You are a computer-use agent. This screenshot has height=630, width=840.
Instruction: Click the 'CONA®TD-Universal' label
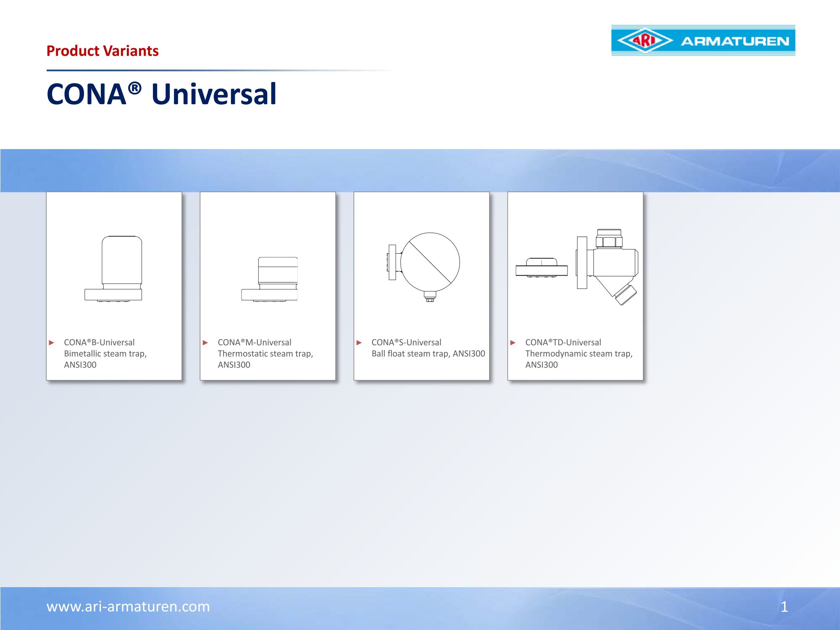563,342
